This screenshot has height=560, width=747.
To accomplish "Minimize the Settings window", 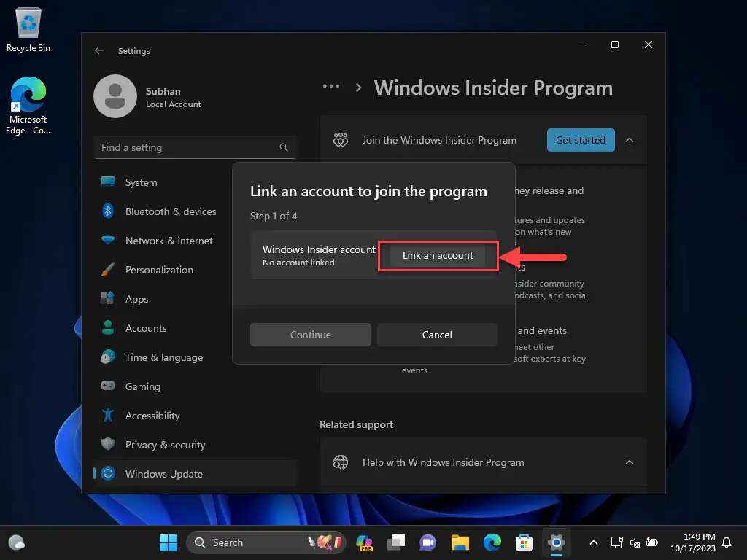I will point(581,44).
